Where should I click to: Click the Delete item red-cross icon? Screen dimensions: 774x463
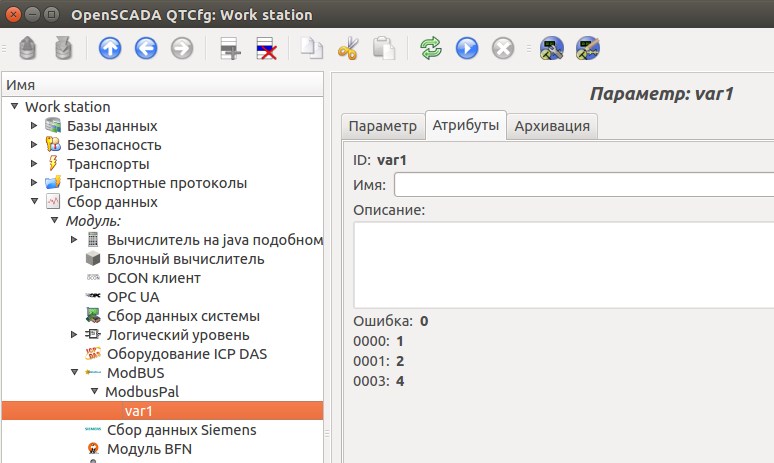267,48
